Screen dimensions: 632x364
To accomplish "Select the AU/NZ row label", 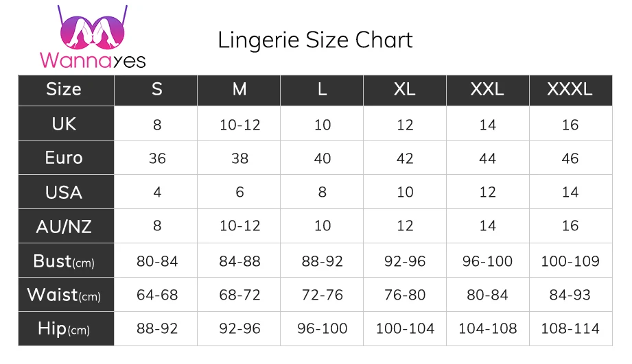I will 64,226.
